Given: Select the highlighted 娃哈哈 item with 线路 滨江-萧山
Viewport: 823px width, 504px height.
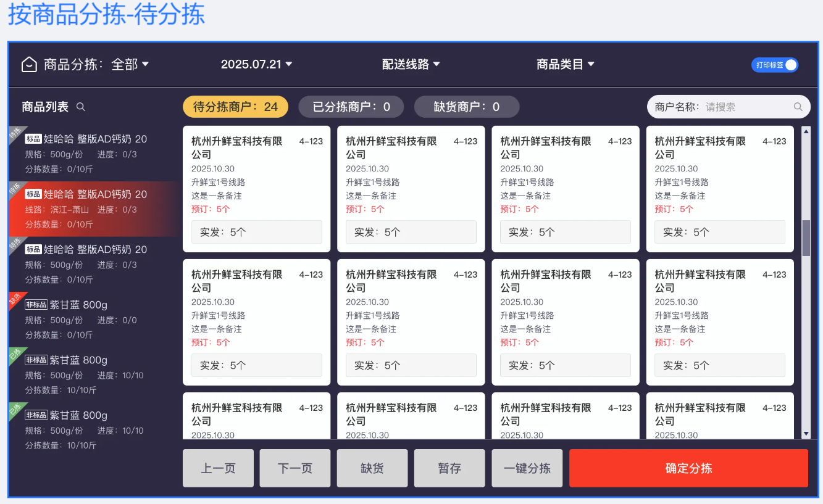Looking at the screenshot, I should point(94,209).
